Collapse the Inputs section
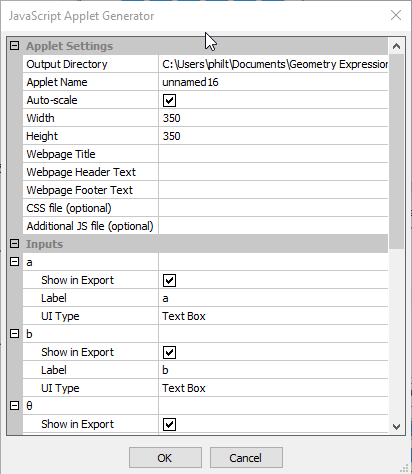 click(14, 244)
